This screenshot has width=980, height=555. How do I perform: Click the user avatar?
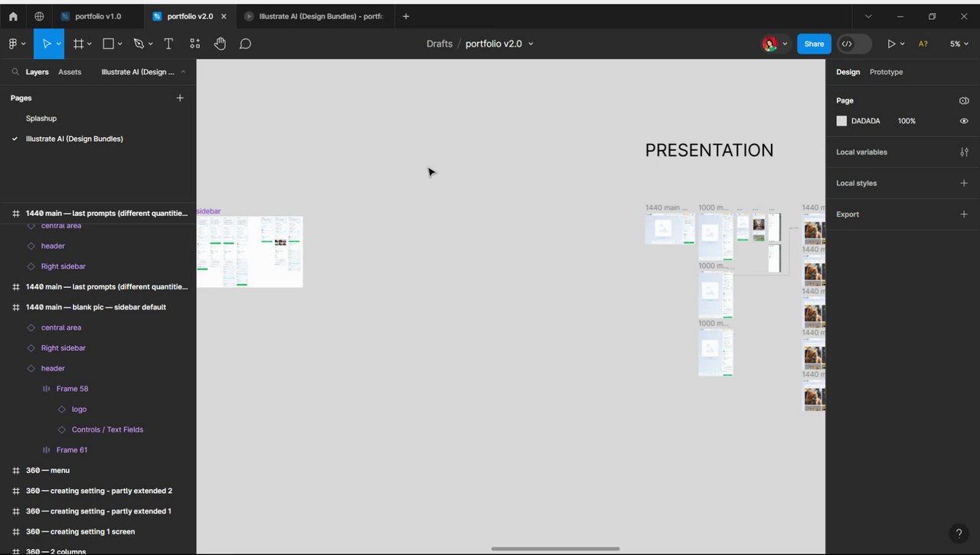click(x=769, y=44)
